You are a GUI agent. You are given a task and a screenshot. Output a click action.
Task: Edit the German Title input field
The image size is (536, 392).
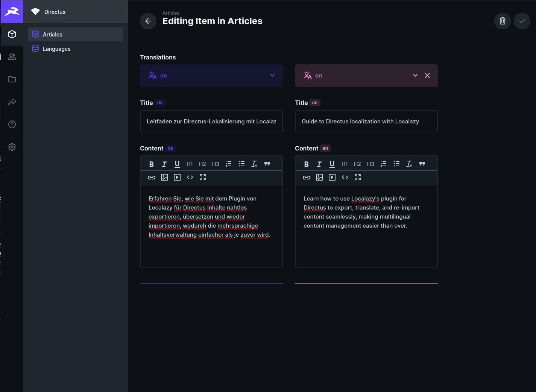[211, 121]
